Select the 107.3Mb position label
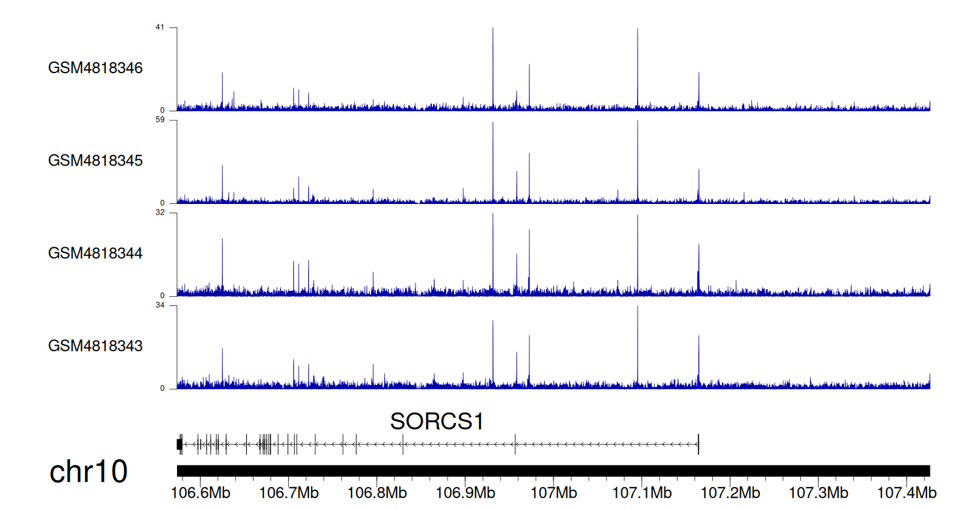The image size is (980, 510). tap(818, 492)
